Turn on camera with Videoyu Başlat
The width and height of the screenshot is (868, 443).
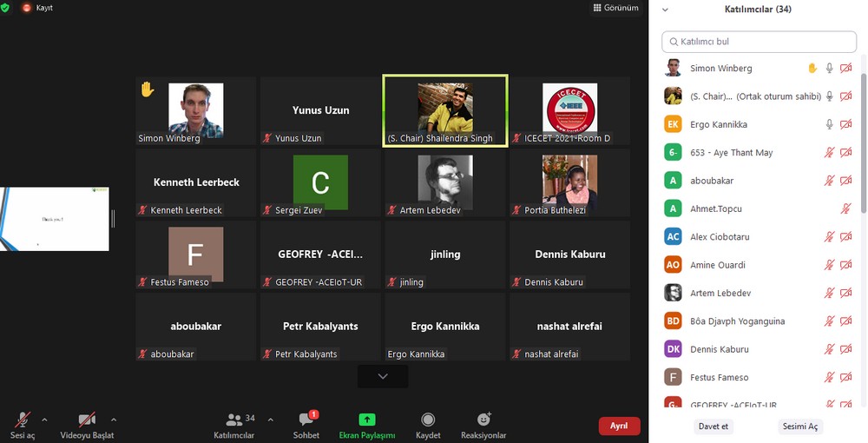pos(87,421)
